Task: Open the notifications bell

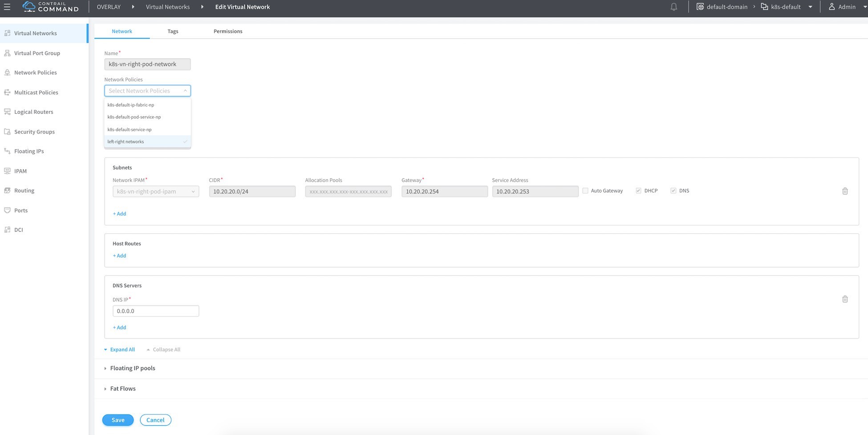Action: coord(674,7)
